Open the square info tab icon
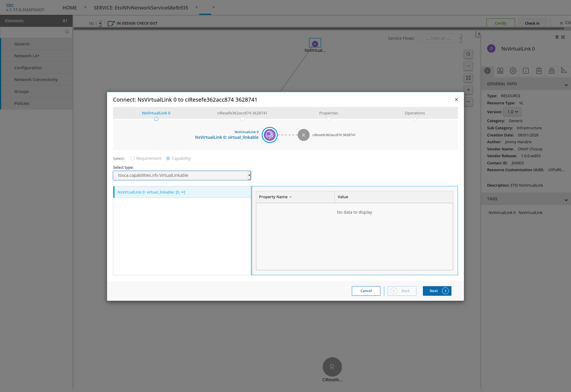 (526, 71)
